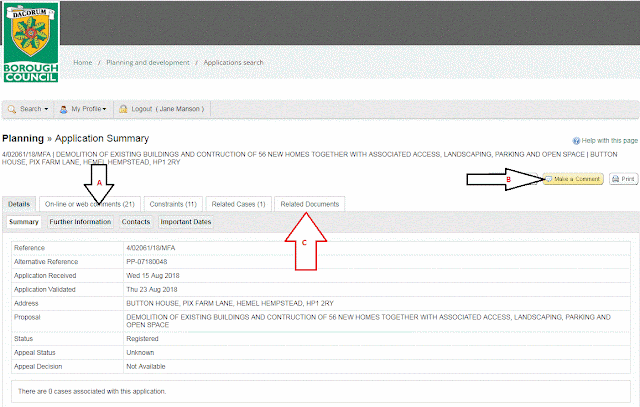Select the BUTTON HOUSE address value in table
Viewport: 640px width, 407px height.
click(x=230, y=303)
